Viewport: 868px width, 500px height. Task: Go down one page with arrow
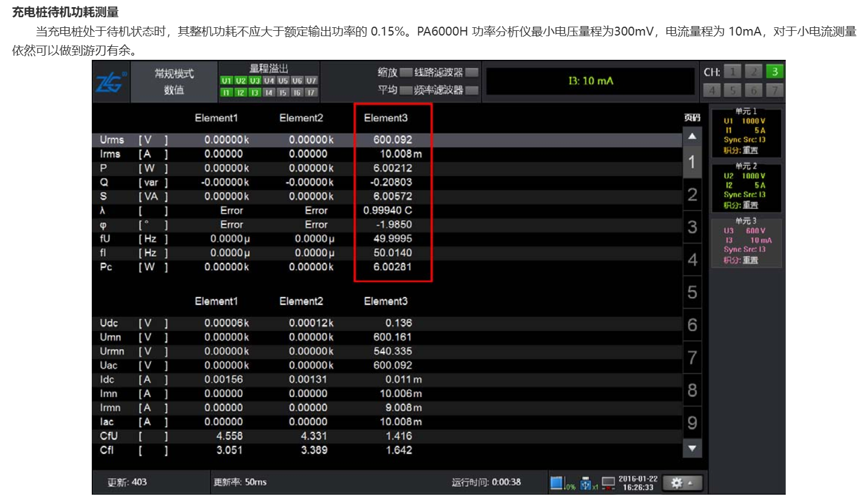pos(692,448)
